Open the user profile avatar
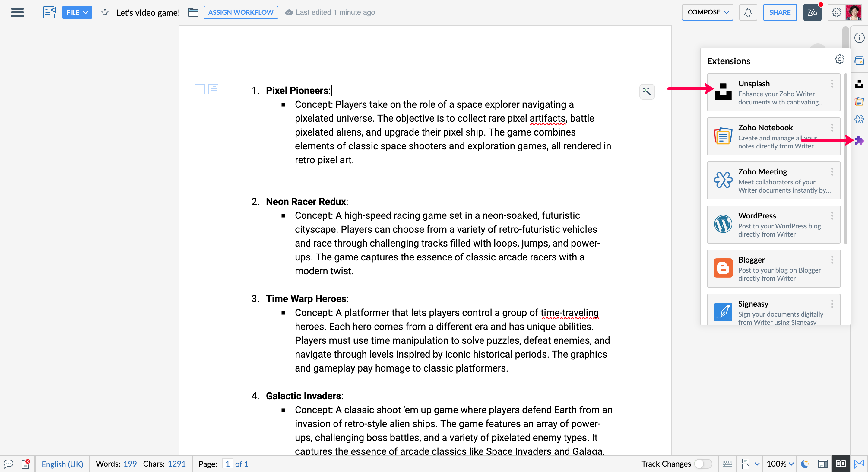The width and height of the screenshot is (868, 472). [x=853, y=12]
